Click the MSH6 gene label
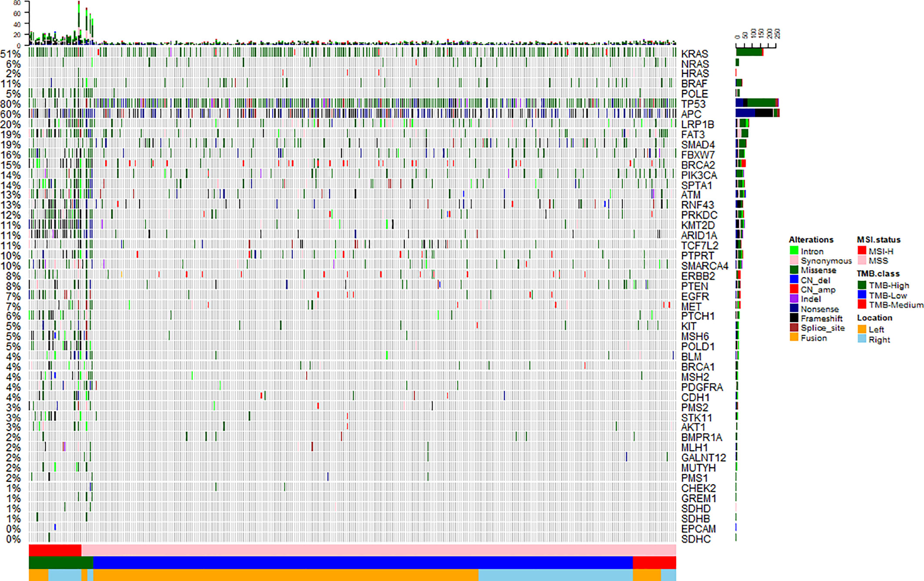The height and width of the screenshot is (581, 924). (x=695, y=336)
